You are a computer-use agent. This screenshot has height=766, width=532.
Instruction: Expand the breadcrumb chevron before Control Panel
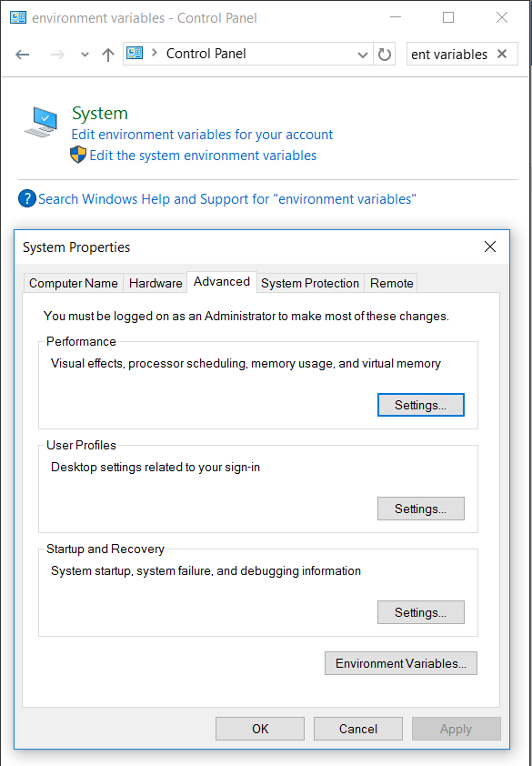(155, 53)
